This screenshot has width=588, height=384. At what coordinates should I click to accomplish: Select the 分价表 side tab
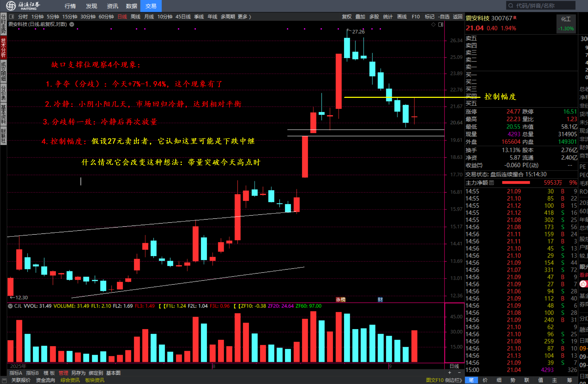coord(3,92)
